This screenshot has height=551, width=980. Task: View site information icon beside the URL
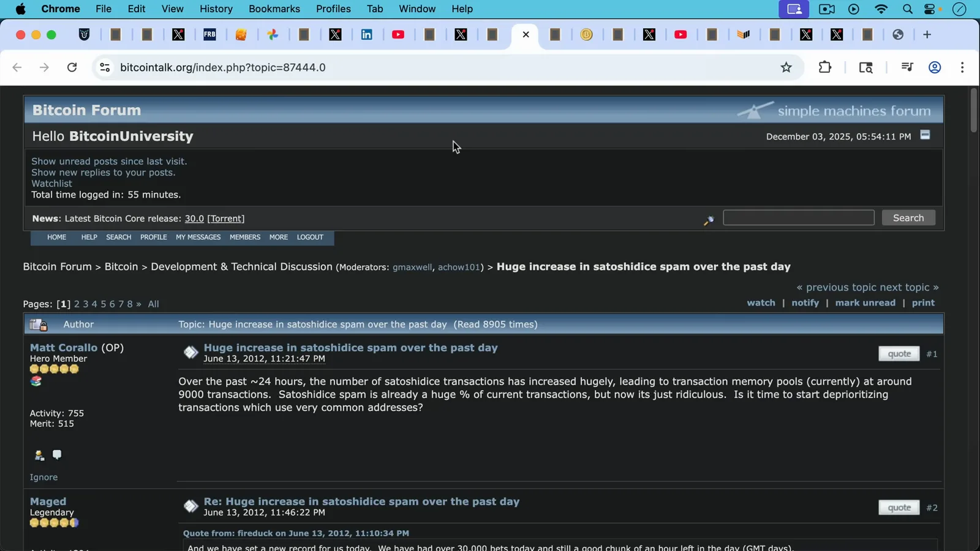coord(105,67)
